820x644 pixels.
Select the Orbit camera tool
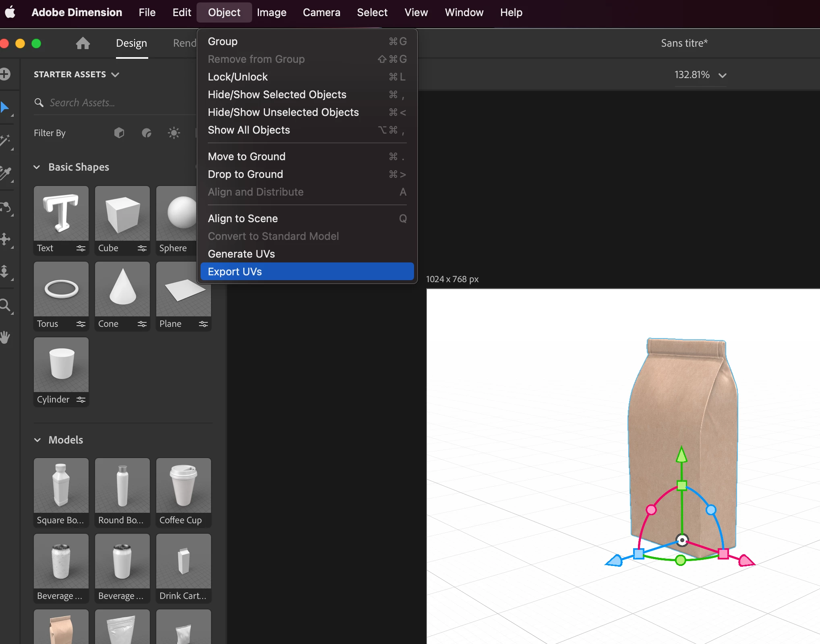tap(6, 207)
